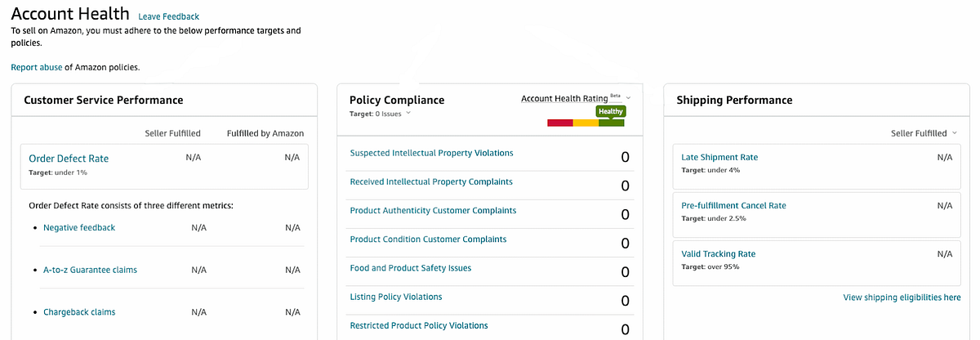Open the Seller Fulfilled shipping dropdown
This screenshot has width=980, height=340.
tap(955, 133)
